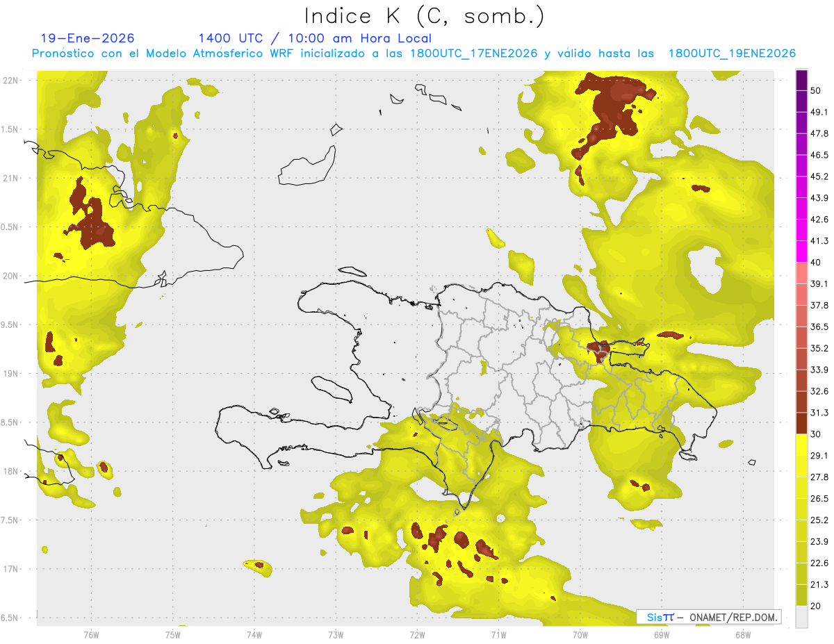This screenshot has height=644, width=834.
Task: Click the "68W" longitude label
Action: [742, 635]
